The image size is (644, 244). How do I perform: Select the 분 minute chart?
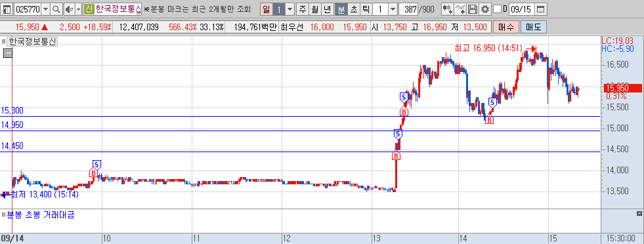click(x=341, y=9)
